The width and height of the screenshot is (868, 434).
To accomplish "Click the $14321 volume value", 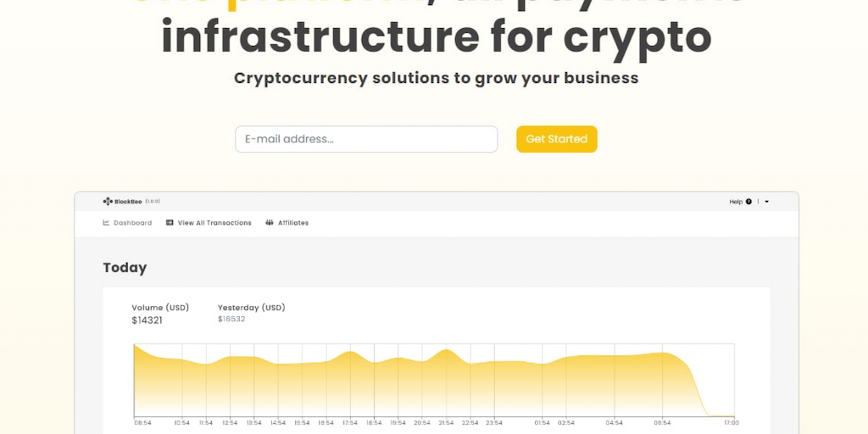I will 147,320.
